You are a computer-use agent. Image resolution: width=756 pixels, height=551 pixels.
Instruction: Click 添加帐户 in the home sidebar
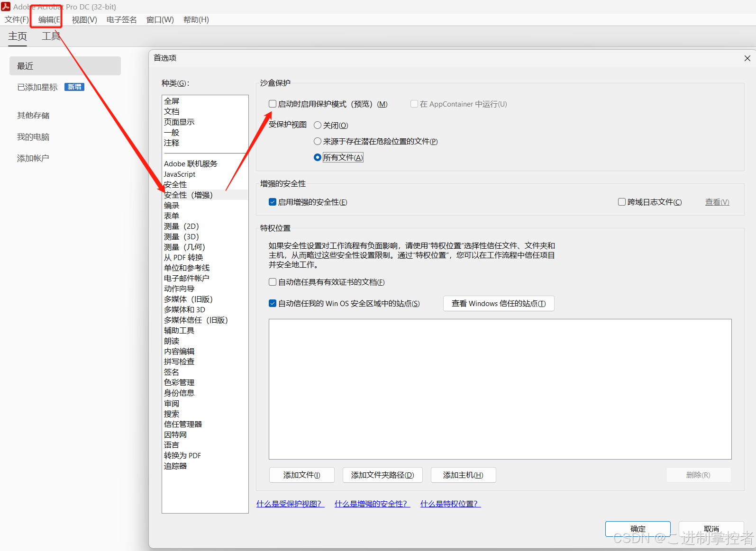click(33, 158)
